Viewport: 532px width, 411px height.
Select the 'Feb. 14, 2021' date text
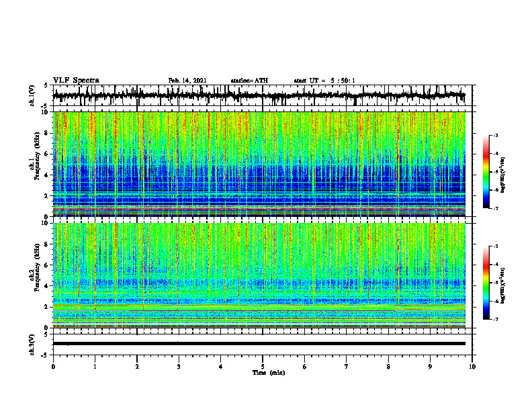187,81
